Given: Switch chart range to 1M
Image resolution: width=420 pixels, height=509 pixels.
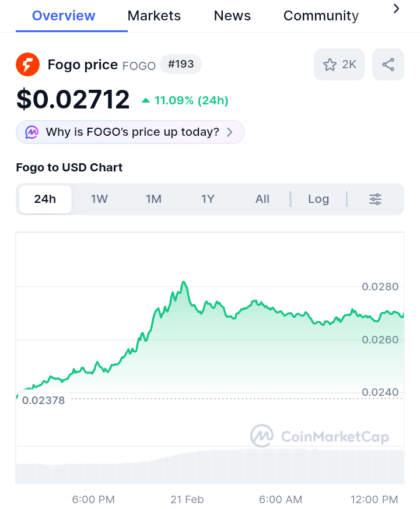Looking at the screenshot, I should pyautogui.click(x=153, y=199).
